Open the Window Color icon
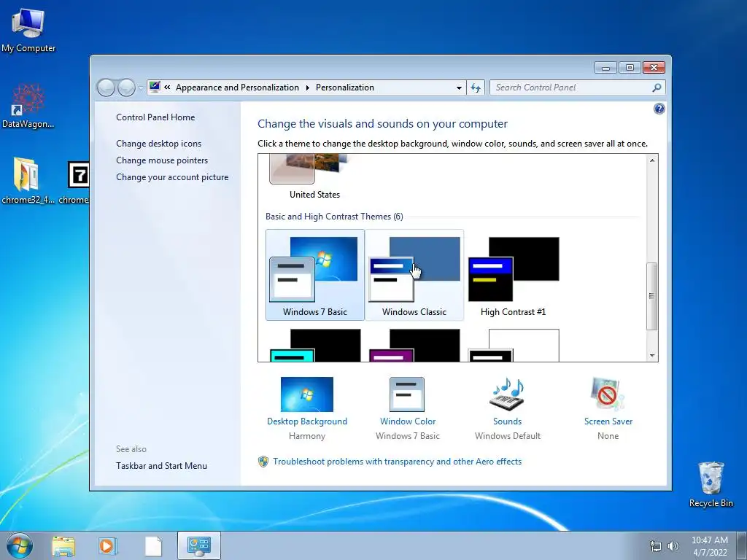 407,394
